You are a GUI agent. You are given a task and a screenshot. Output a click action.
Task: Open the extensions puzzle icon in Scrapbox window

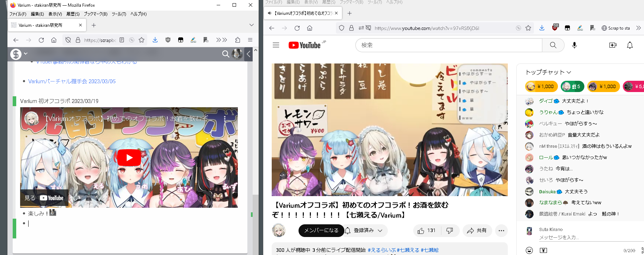(x=237, y=40)
